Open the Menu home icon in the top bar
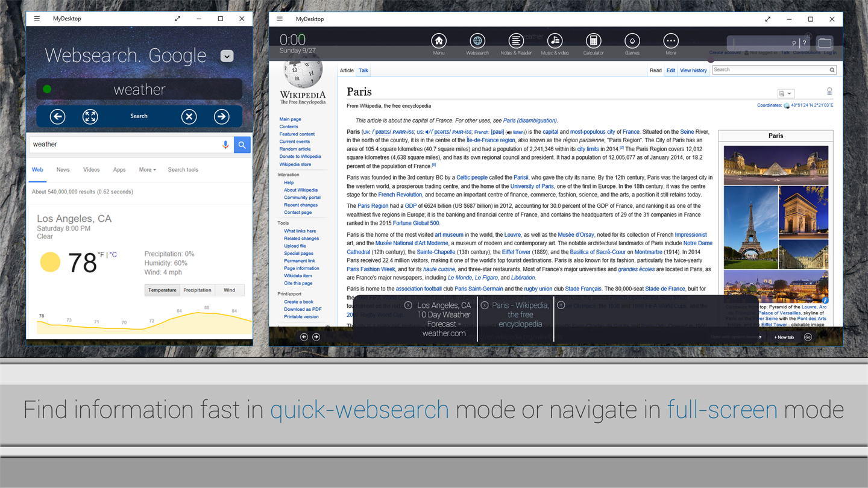Screen dimensions: 868x488 [x=439, y=41]
